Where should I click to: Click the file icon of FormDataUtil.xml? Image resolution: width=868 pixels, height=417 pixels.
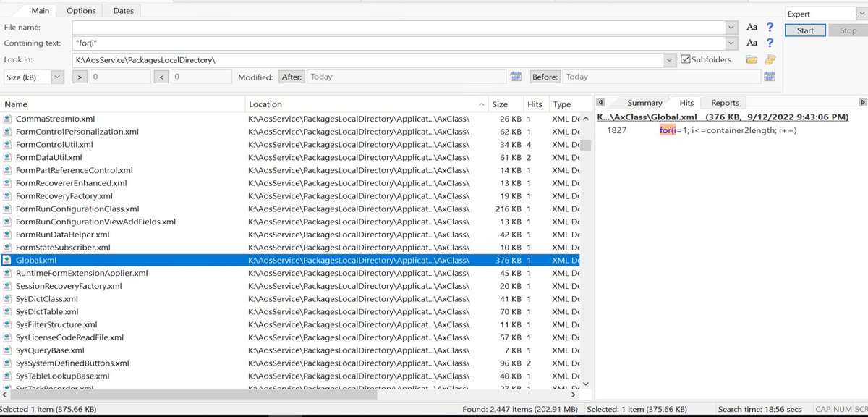[8, 157]
